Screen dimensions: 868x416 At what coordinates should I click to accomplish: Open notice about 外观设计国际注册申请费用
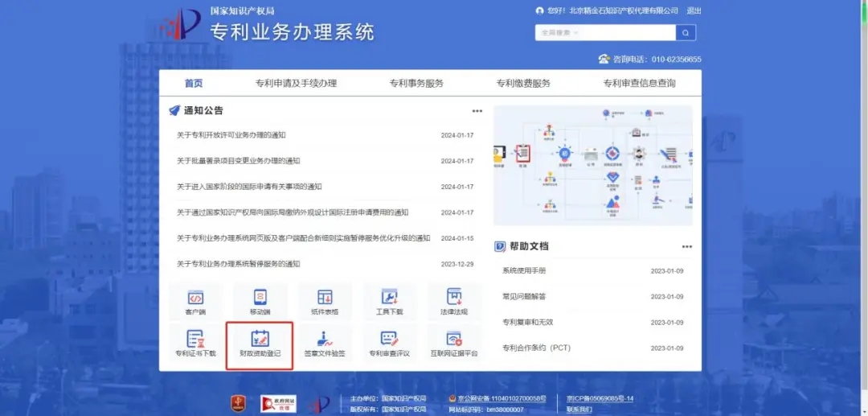[293, 212]
